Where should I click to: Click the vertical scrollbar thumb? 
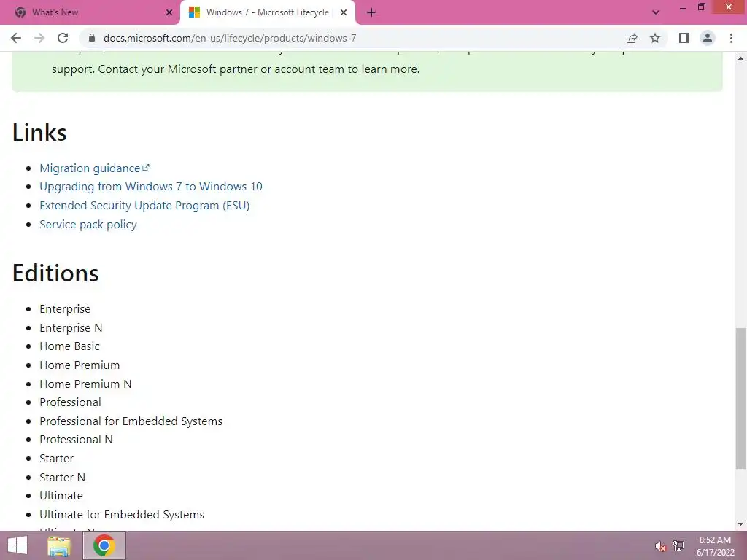740,398
